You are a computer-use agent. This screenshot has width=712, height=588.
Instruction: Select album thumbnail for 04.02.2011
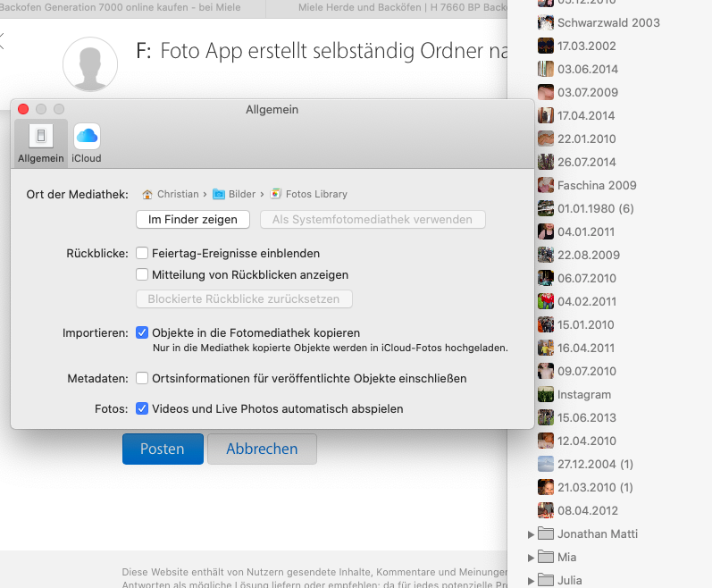click(545, 301)
